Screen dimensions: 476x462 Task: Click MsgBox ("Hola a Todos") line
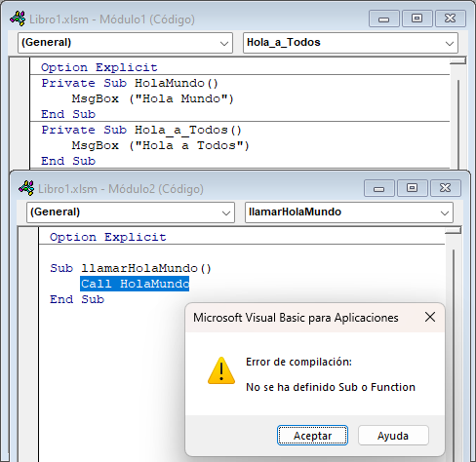(x=160, y=145)
